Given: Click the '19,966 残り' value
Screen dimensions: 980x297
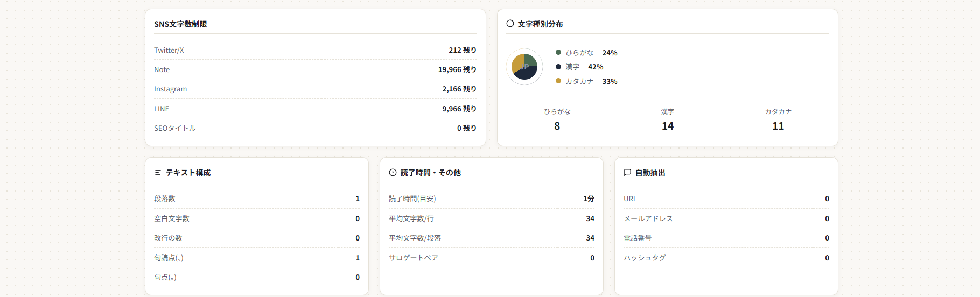Looking at the screenshot, I should (457, 69).
